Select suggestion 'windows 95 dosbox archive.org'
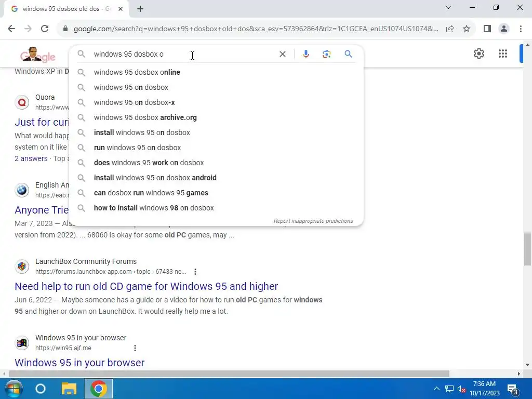 (216, 117)
